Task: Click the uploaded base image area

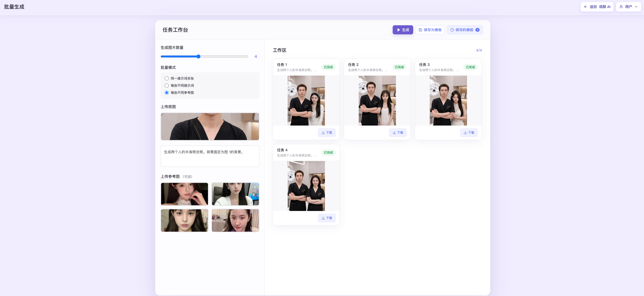Action: (210, 126)
